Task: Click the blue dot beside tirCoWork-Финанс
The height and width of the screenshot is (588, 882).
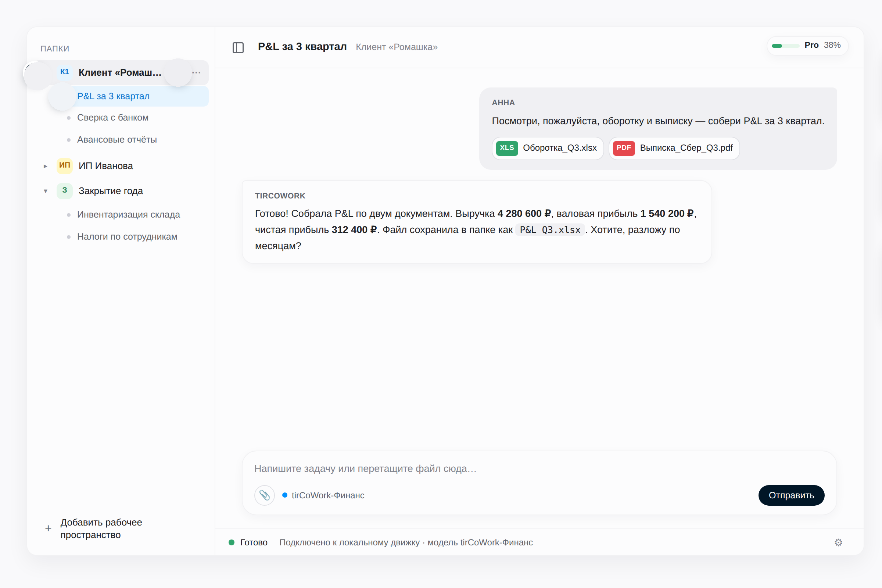Action: pyautogui.click(x=284, y=495)
